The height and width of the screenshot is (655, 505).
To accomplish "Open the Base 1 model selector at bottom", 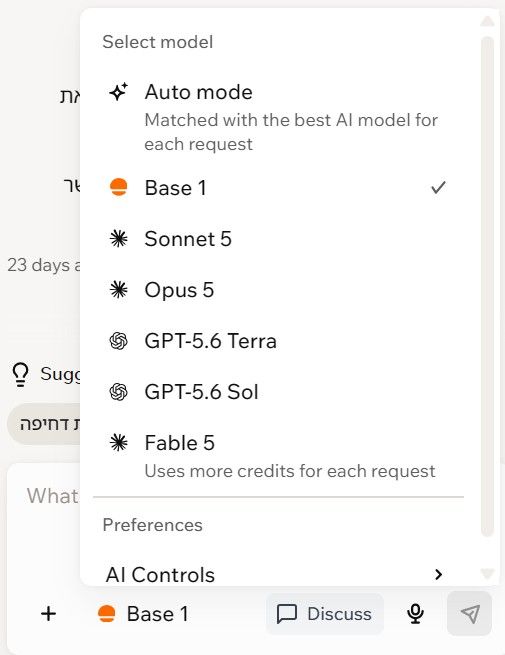I will point(143,614).
